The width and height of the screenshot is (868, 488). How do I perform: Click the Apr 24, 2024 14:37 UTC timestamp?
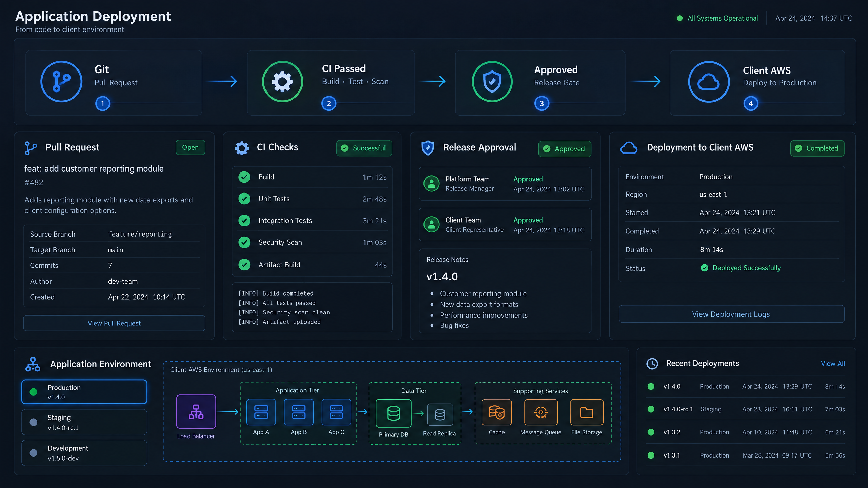814,18
